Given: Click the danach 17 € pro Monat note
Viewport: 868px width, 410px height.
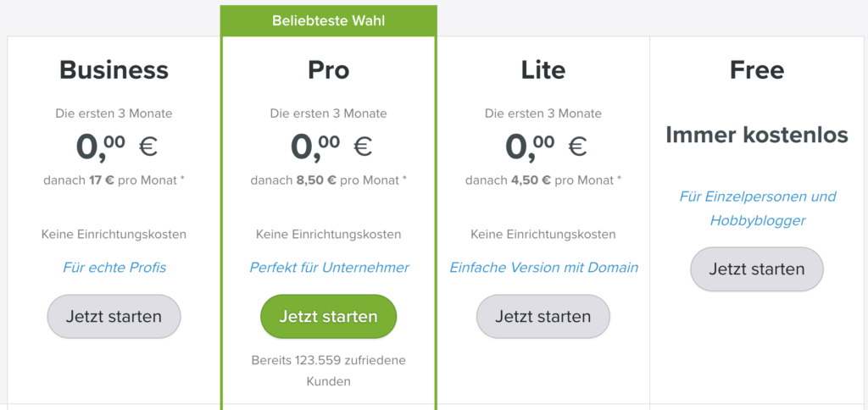Looking at the screenshot, I should (x=114, y=180).
